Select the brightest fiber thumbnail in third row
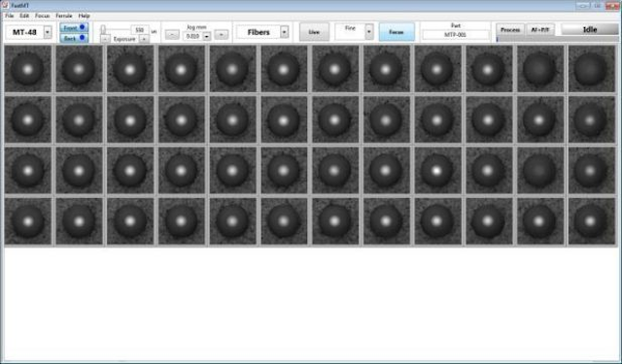The width and height of the screenshot is (622, 364). [437, 171]
